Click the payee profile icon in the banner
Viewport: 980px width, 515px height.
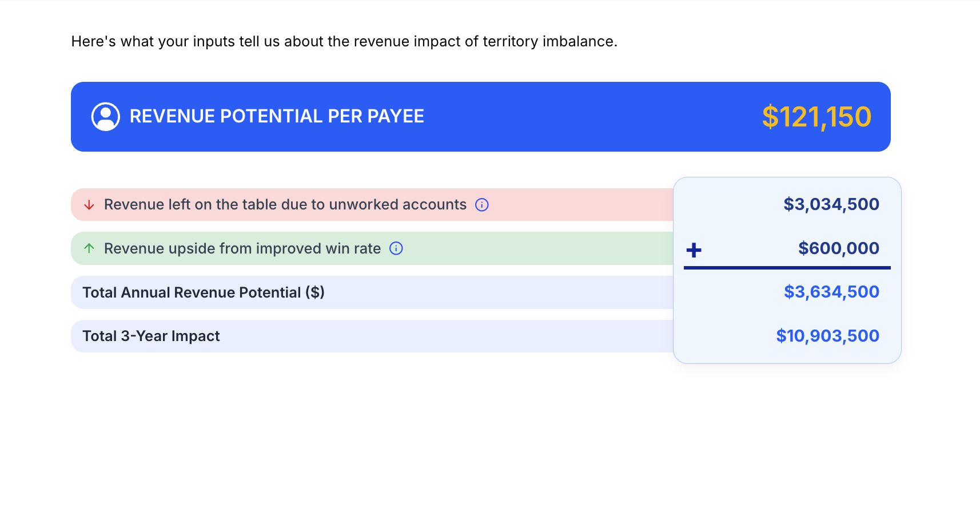coord(106,117)
